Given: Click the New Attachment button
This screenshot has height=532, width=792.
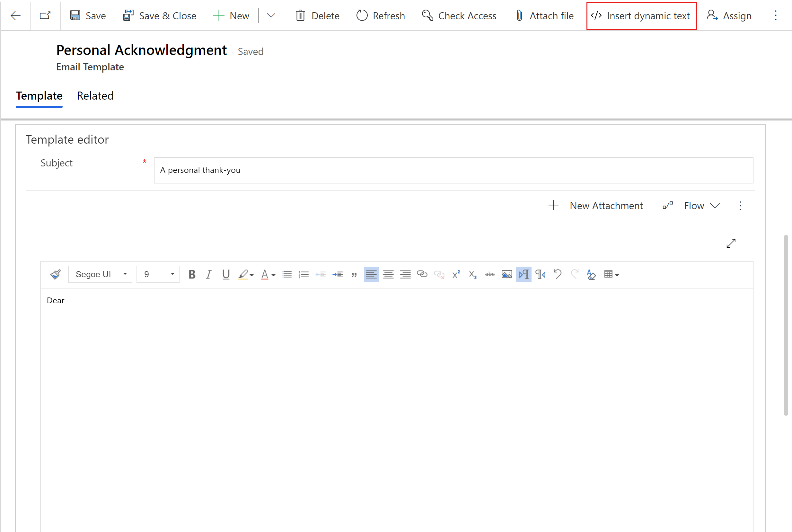Looking at the screenshot, I should 594,205.
